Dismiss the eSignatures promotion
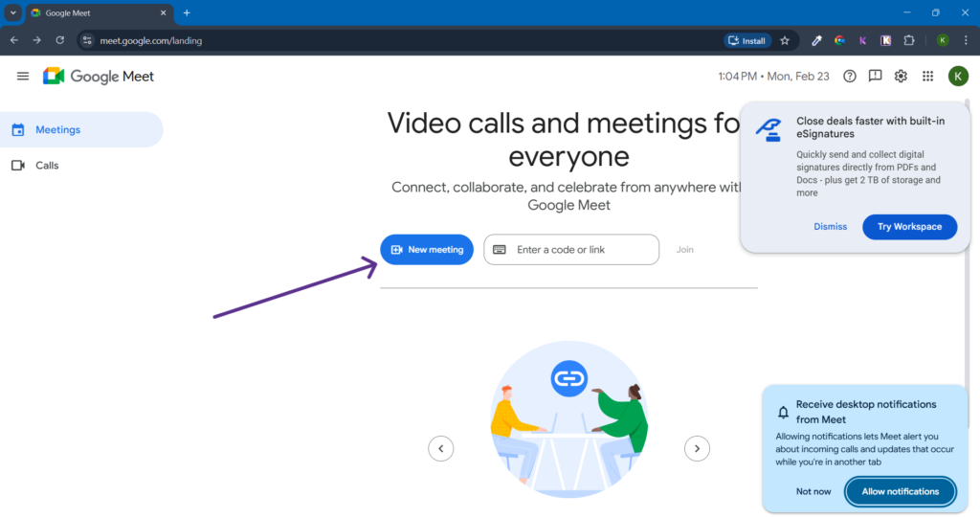This screenshot has height=518, width=980. click(x=830, y=227)
